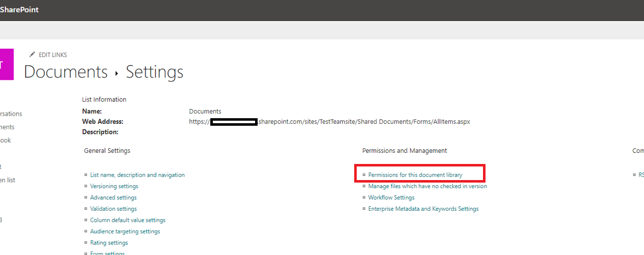The height and width of the screenshot is (255, 644).
Task: Click the List Information heading
Action: (104, 100)
